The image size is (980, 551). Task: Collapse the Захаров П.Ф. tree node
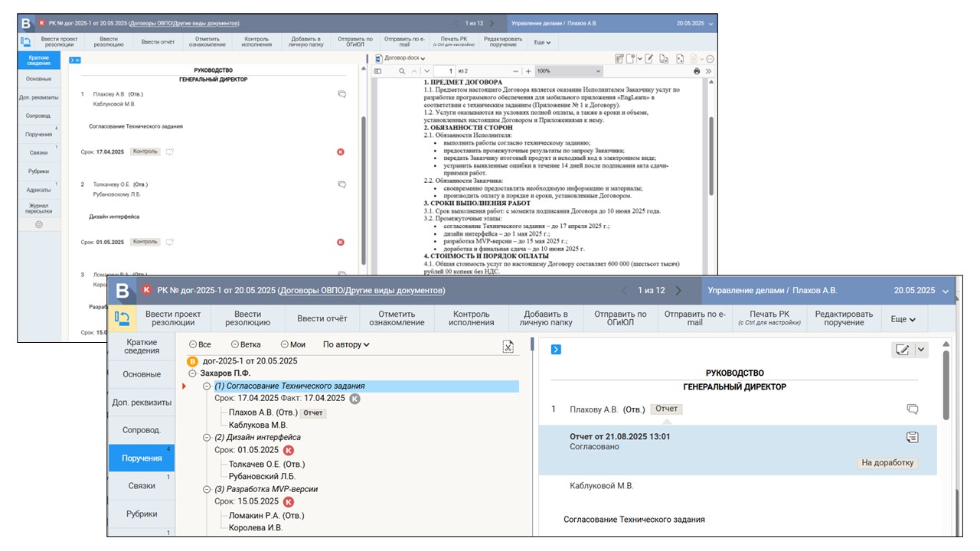point(193,373)
